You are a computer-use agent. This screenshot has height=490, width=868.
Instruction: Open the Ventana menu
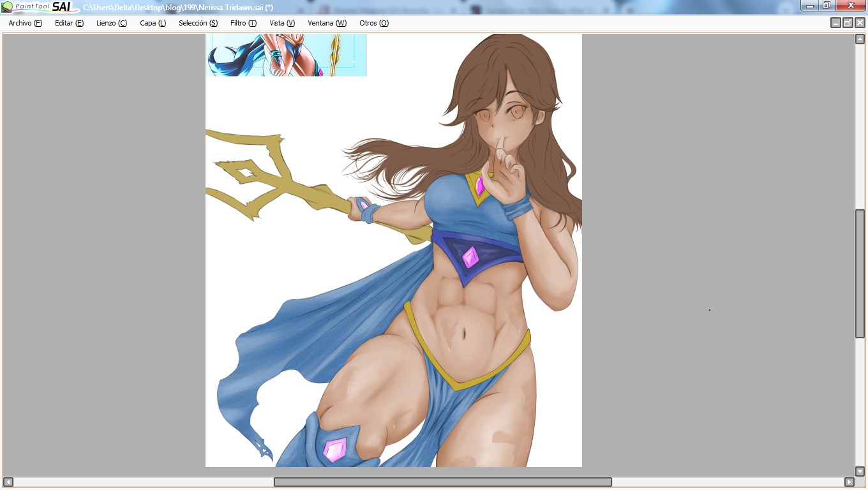[x=327, y=23]
